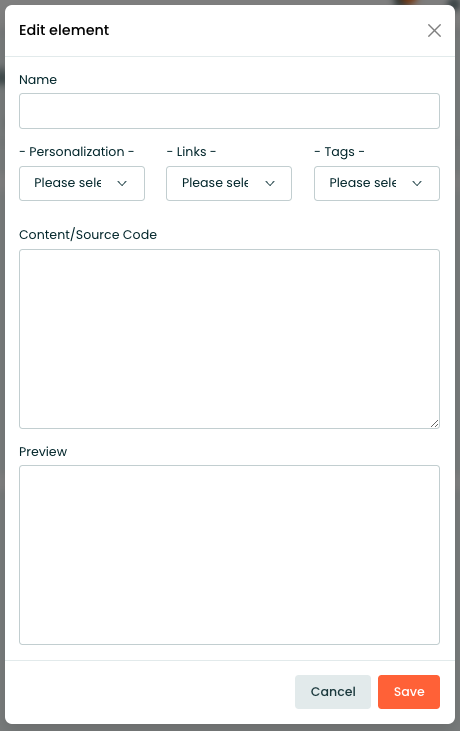Click inside the Content/Source Code textarea

tap(229, 339)
